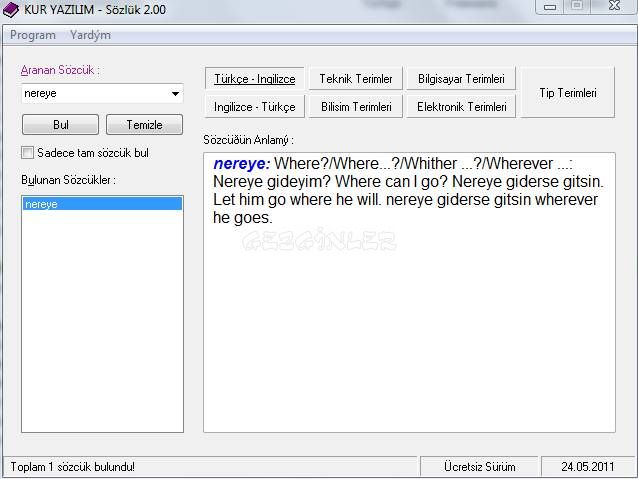
Task: Open the Yardým menu
Action: coord(90,35)
